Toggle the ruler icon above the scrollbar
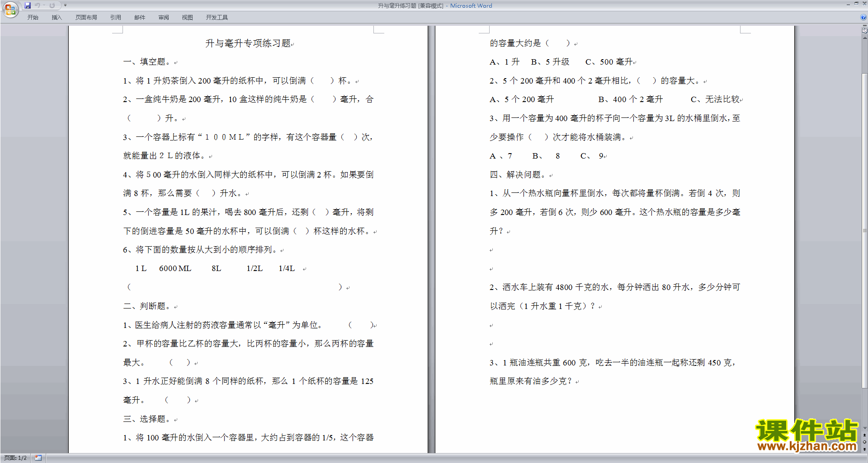Image resolution: width=868 pixels, height=463 pixels. [x=864, y=31]
